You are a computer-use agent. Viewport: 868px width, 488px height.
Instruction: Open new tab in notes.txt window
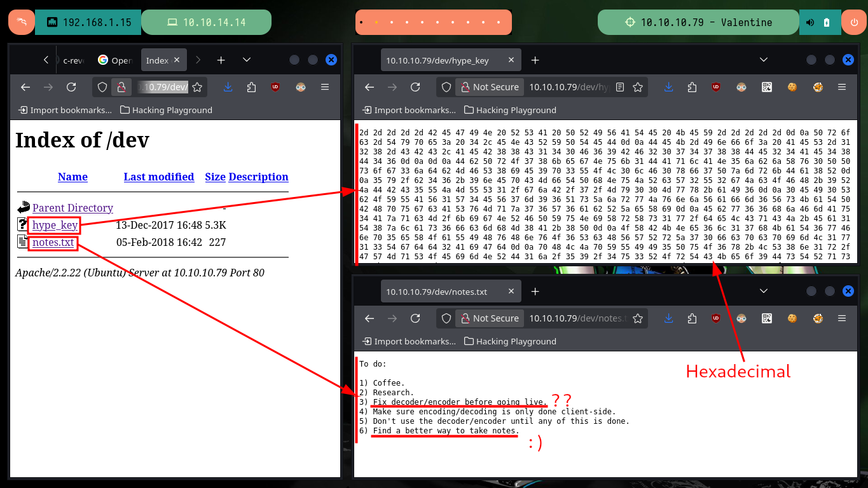click(x=535, y=291)
